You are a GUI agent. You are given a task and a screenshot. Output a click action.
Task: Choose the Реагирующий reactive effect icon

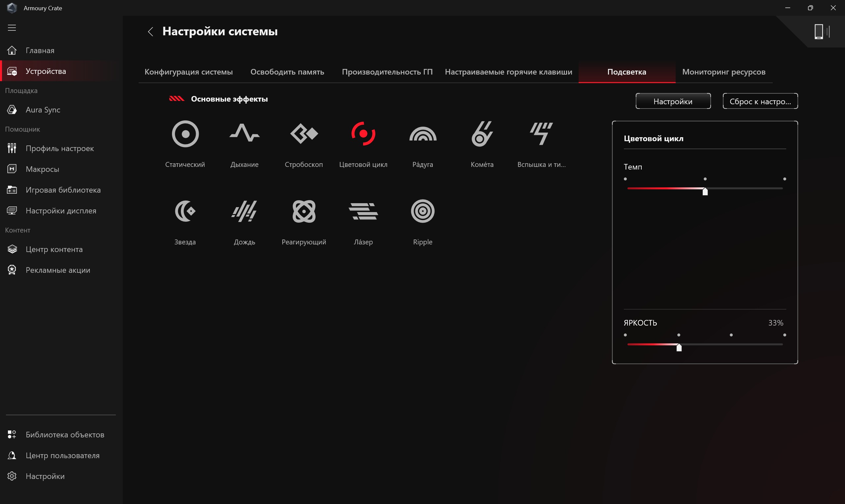[x=304, y=211]
